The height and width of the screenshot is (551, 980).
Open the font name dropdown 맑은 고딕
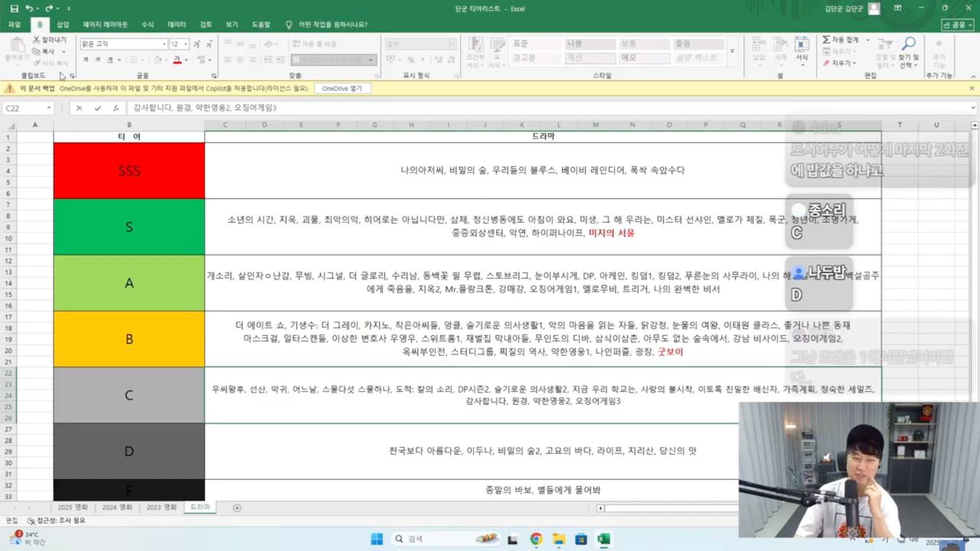(x=164, y=44)
